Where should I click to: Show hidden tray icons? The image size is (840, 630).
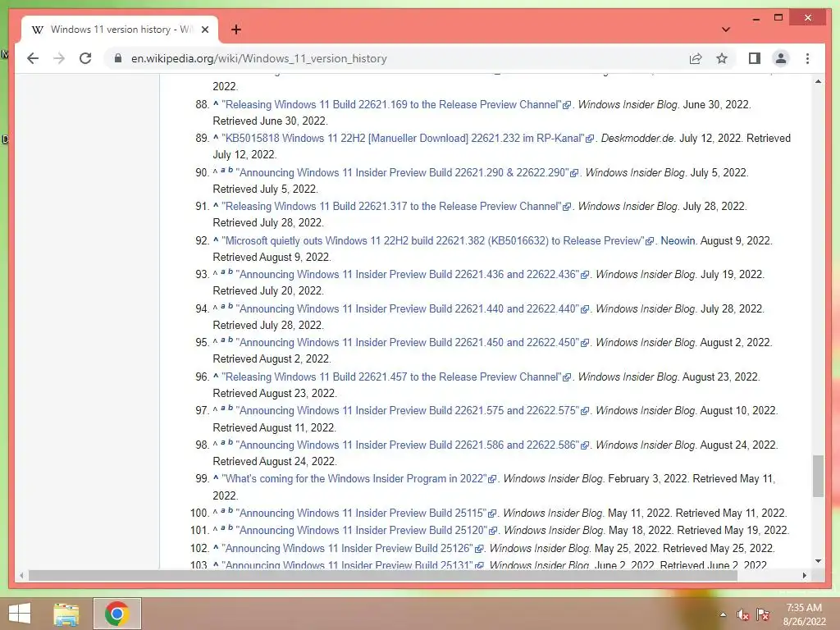(x=723, y=614)
